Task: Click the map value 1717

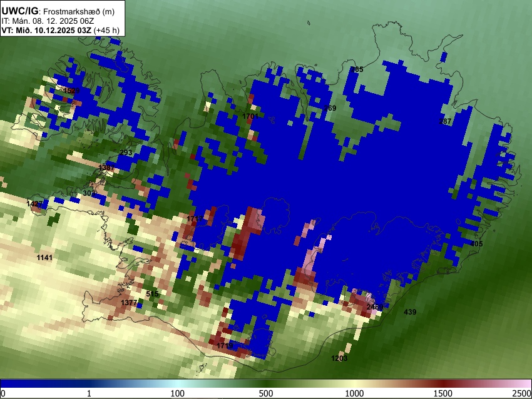Action: click(195, 219)
